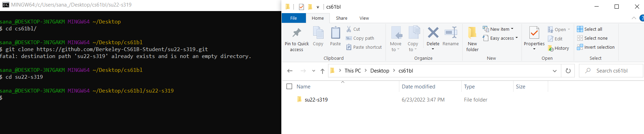Click the Pin to Quick access icon
Screen dimensions: 644x134
tap(297, 33)
